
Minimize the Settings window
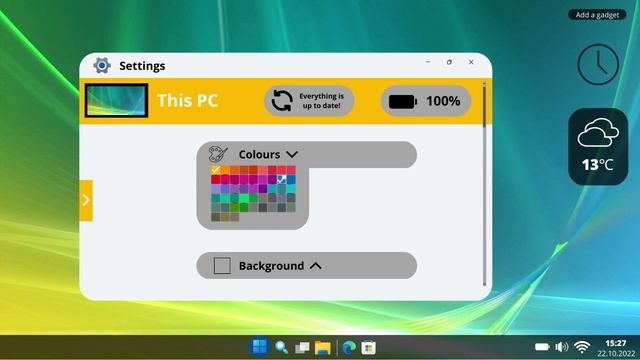pos(428,62)
